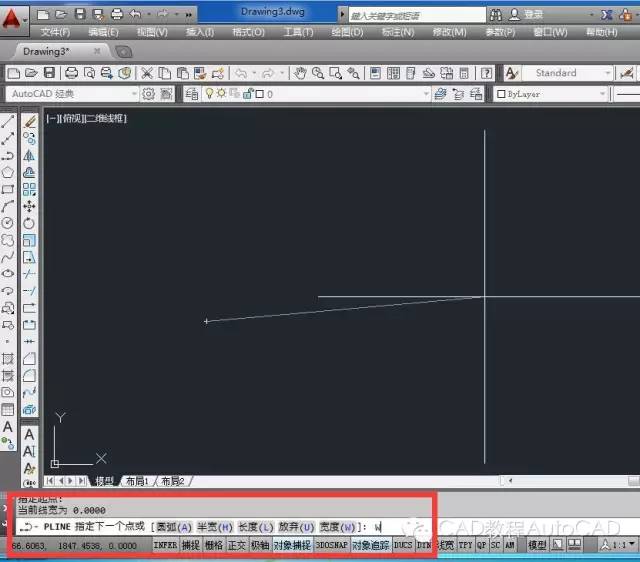
Task: Choose the 半宽(H) command option
Action: [x=215, y=527]
